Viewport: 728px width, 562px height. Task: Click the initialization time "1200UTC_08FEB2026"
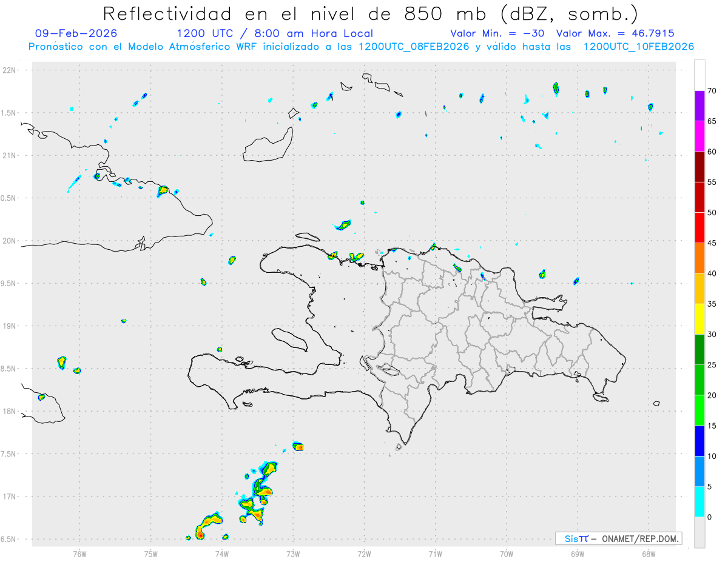point(414,47)
